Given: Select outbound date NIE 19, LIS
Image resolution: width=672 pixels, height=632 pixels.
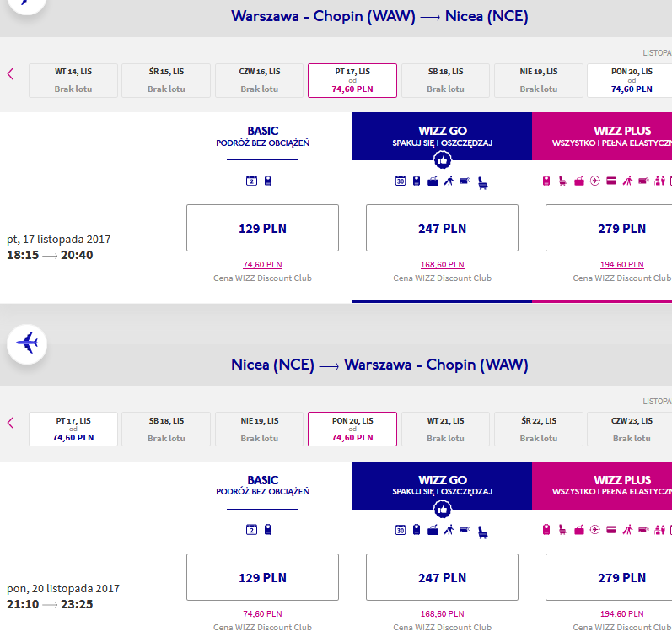Looking at the screenshot, I should click(539, 81).
